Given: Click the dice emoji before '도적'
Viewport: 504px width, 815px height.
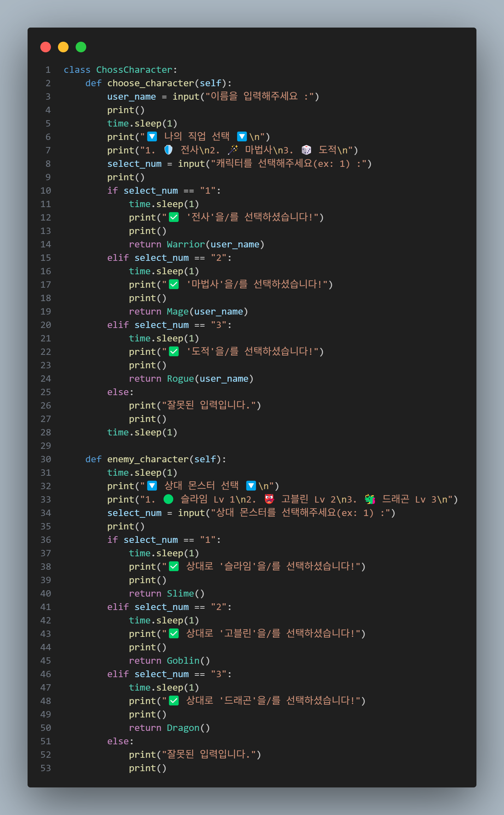Looking at the screenshot, I should point(306,150).
